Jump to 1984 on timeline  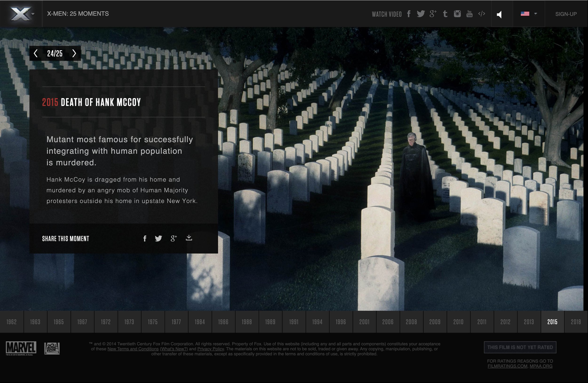(x=200, y=322)
